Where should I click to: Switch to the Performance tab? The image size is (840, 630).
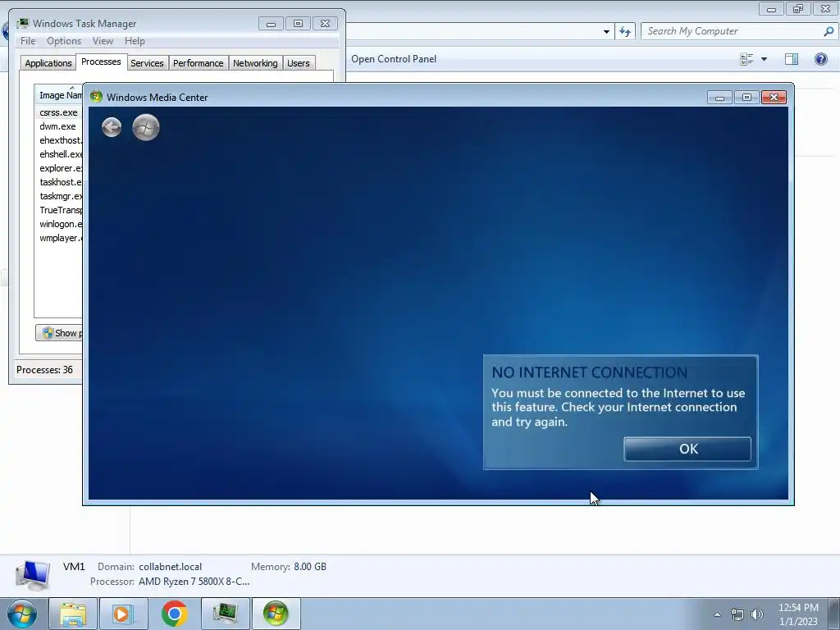(199, 63)
